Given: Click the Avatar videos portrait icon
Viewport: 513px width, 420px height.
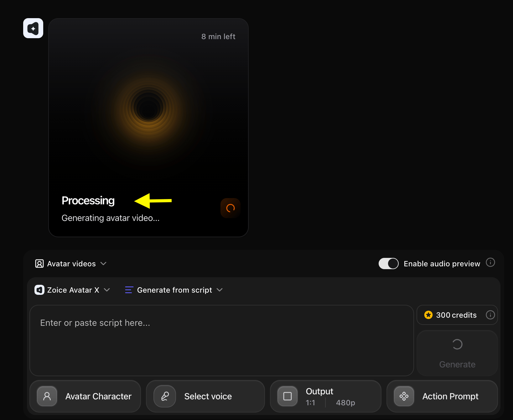Looking at the screenshot, I should click(39, 264).
